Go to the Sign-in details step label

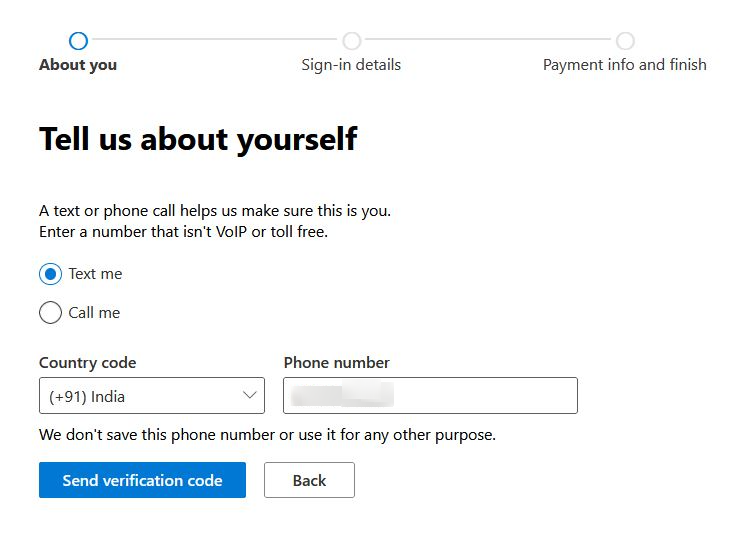click(351, 65)
